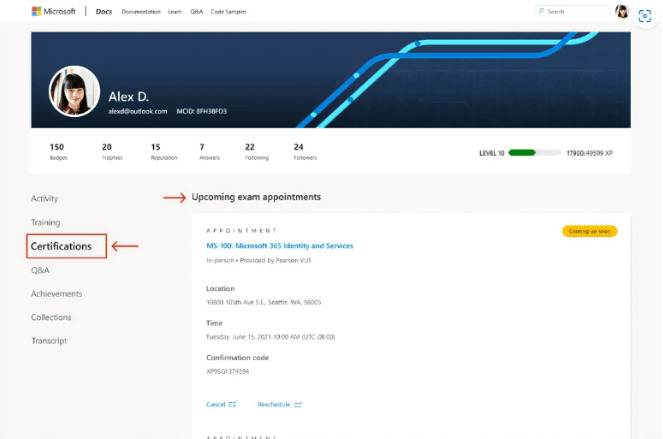The image size is (663, 439).
Task: Open the Achievements sidebar tab
Action: point(57,294)
